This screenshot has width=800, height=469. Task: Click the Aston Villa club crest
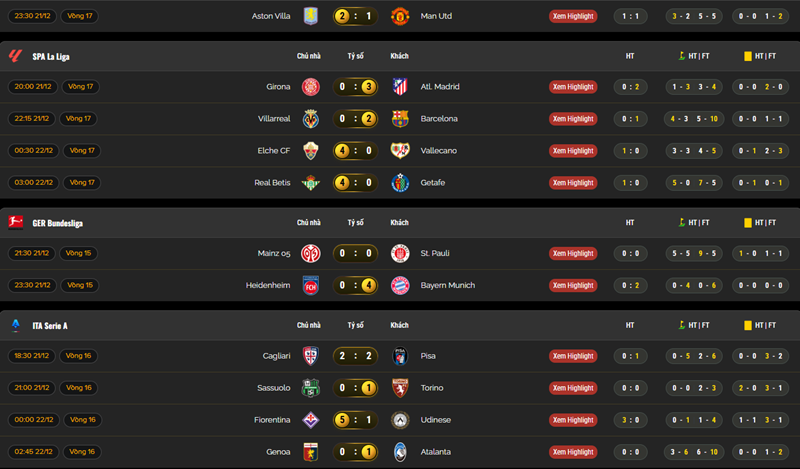(x=310, y=16)
